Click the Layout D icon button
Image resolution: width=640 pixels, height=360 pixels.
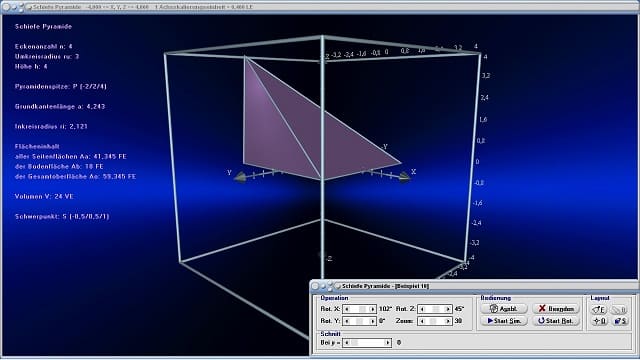599,321
